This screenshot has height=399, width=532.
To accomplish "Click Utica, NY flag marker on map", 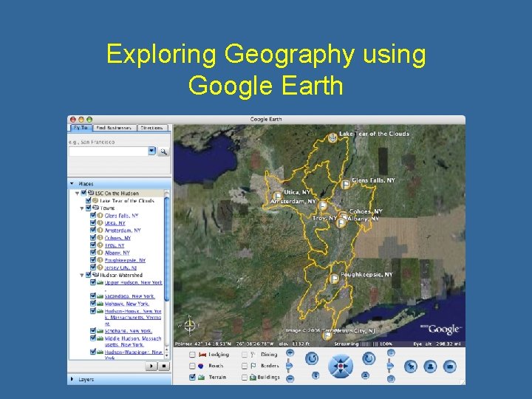I will (x=278, y=196).
